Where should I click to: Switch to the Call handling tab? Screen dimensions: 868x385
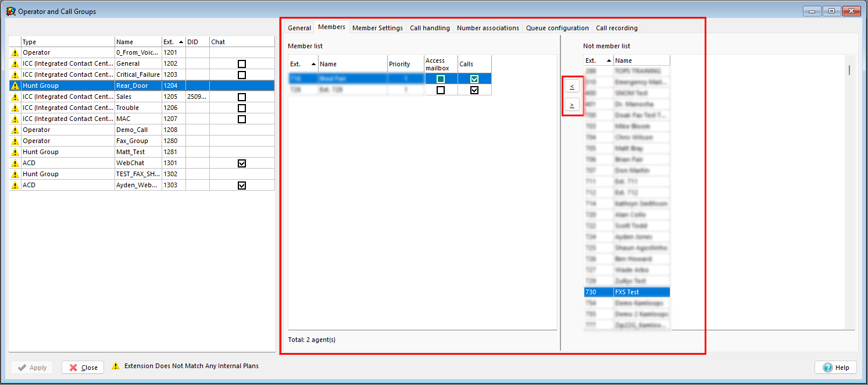tap(430, 28)
